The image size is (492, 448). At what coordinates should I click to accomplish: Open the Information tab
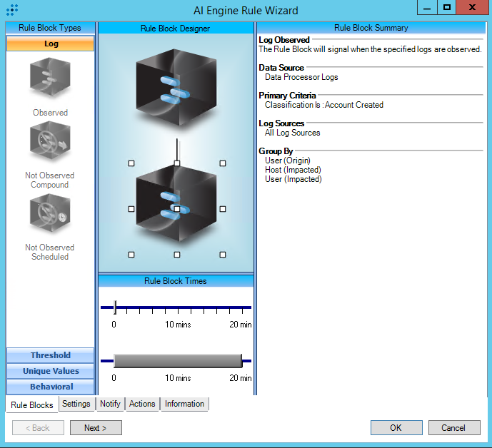click(184, 404)
